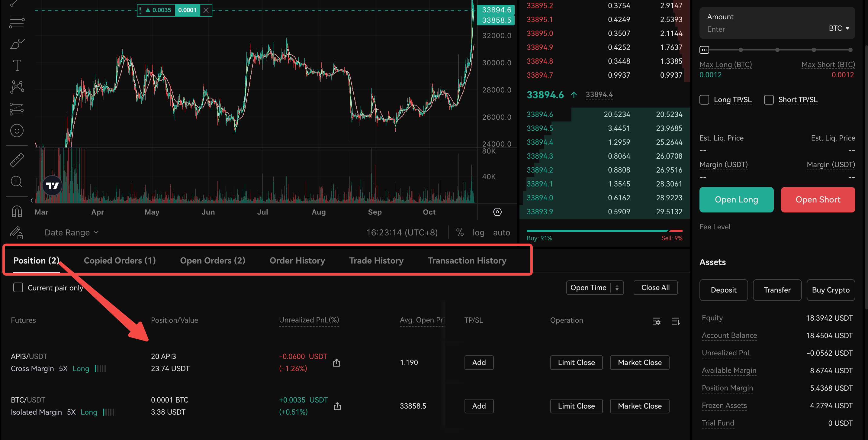This screenshot has width=868, height=440.
Task: Switch to Open Orders (2) tab
Action: point(212,260)
